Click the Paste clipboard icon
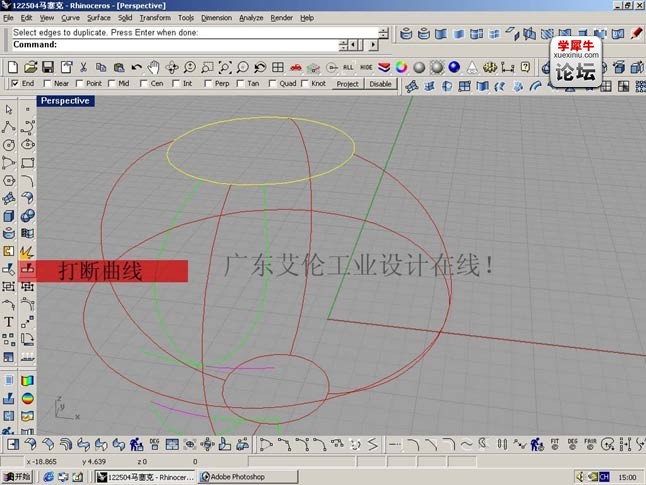 point(119,67)
